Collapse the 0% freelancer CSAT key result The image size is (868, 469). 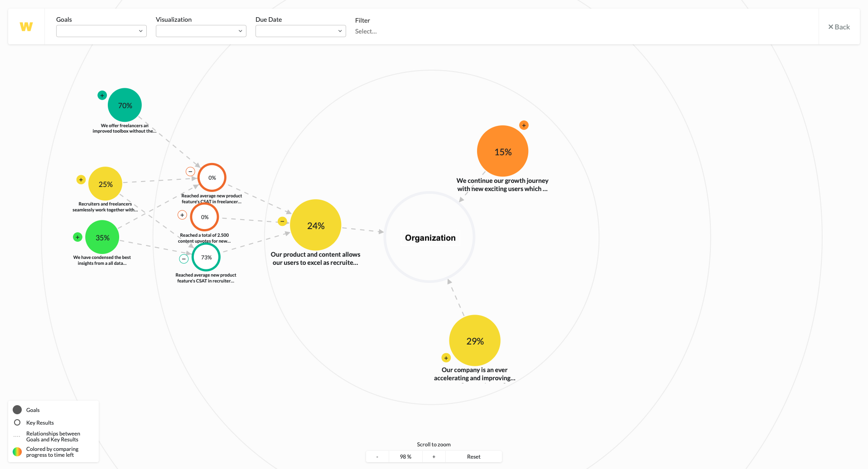190,172
